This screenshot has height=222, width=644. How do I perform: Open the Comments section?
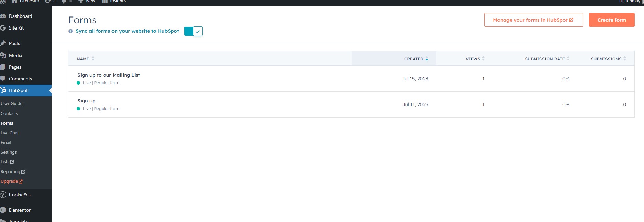(x=20, y=79)
